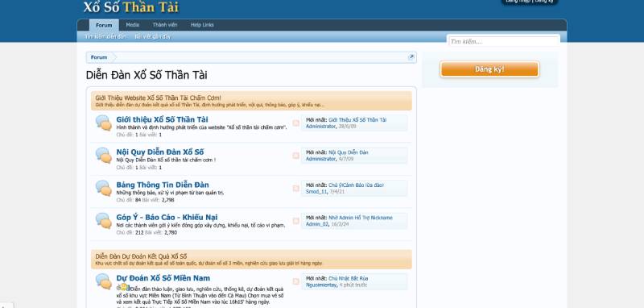Click the orange Đăng ký! button

click(x=489, y=69)
